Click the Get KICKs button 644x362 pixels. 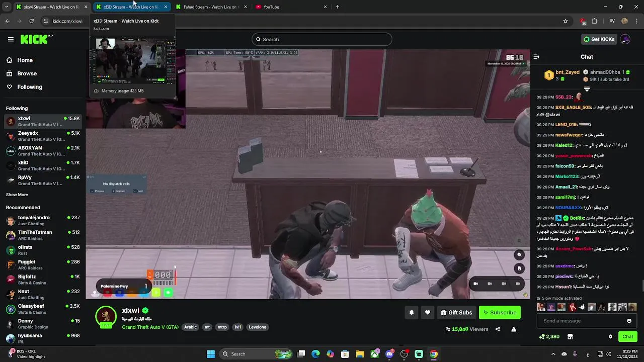point(599,39)
